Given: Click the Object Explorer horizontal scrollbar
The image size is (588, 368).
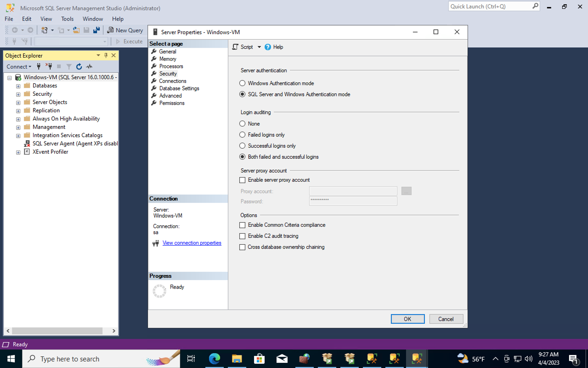Looking at the screenshot, I should pyautogui.click(x=57, y=331).
